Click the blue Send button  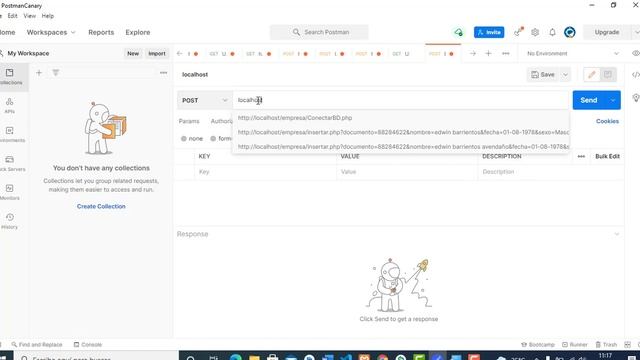589,100
